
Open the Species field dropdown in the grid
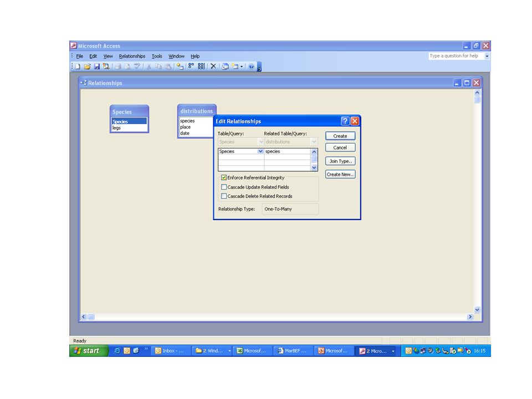[x=260, y=151]
